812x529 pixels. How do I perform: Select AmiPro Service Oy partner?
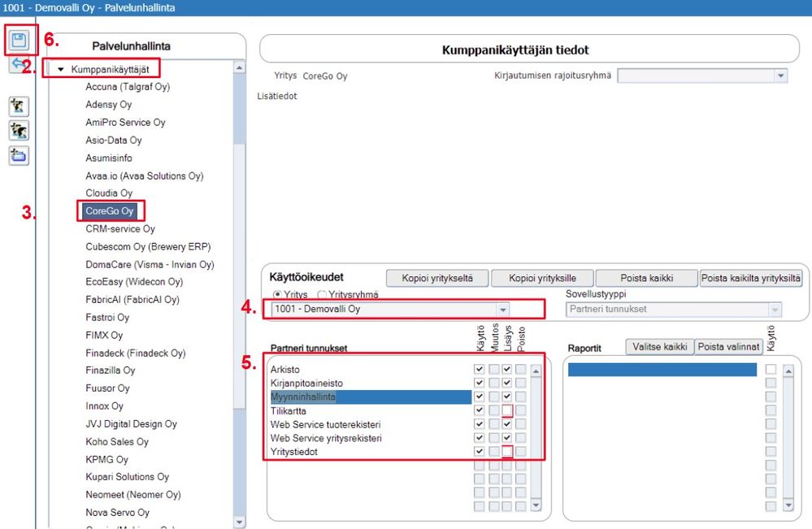(125, 122)
